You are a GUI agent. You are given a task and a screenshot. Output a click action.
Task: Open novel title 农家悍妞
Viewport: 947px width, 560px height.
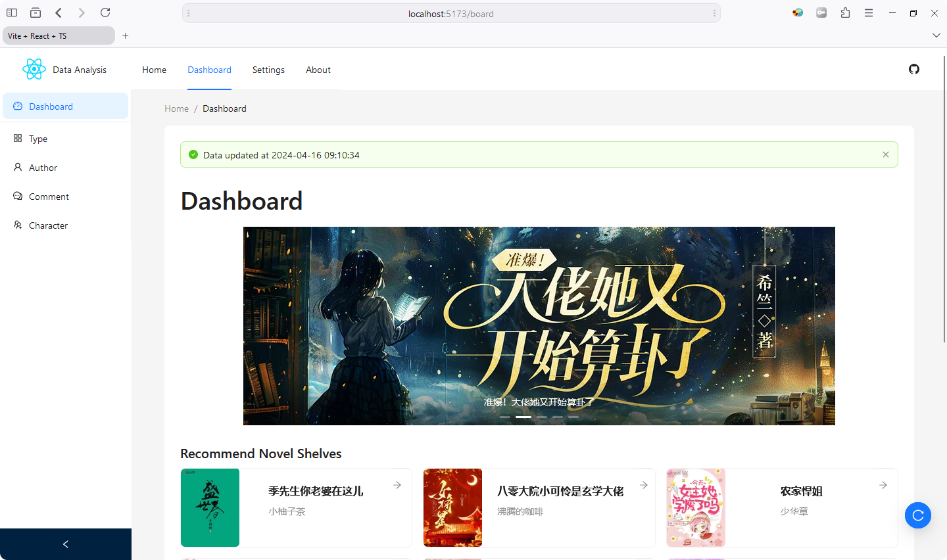[802, 491]
